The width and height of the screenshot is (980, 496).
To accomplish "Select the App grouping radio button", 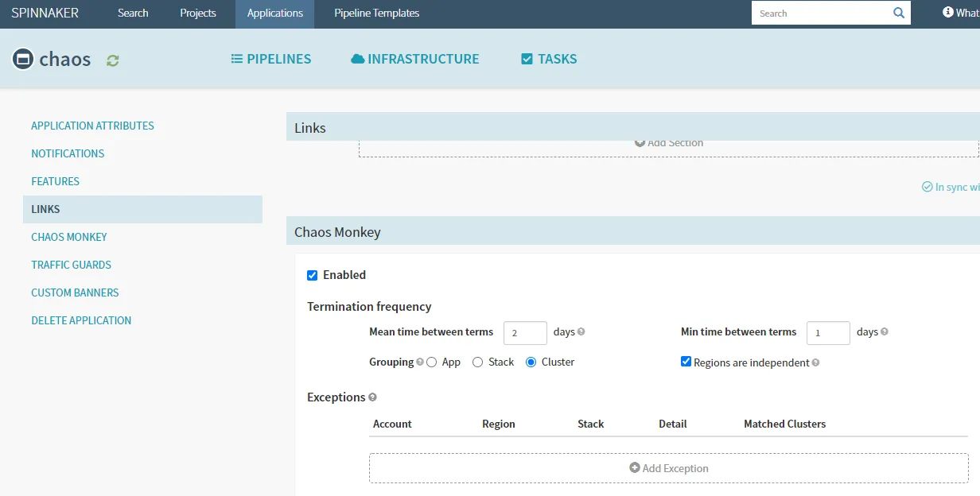I will [432, 362].
